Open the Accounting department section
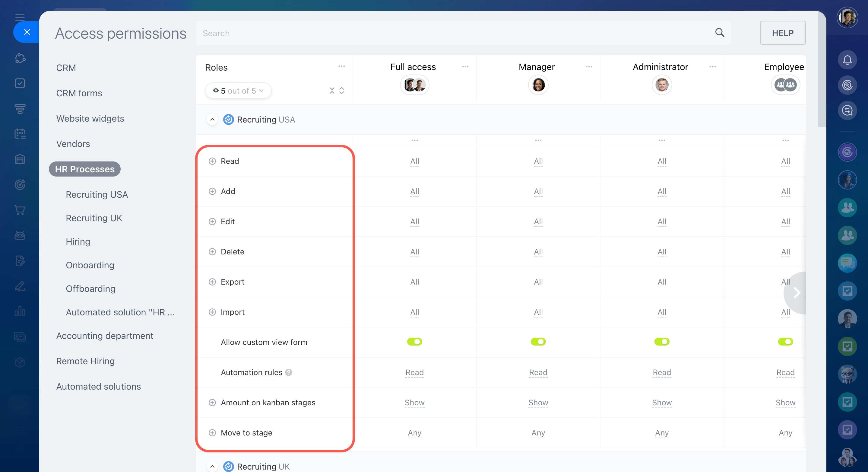 coord(104,336)
